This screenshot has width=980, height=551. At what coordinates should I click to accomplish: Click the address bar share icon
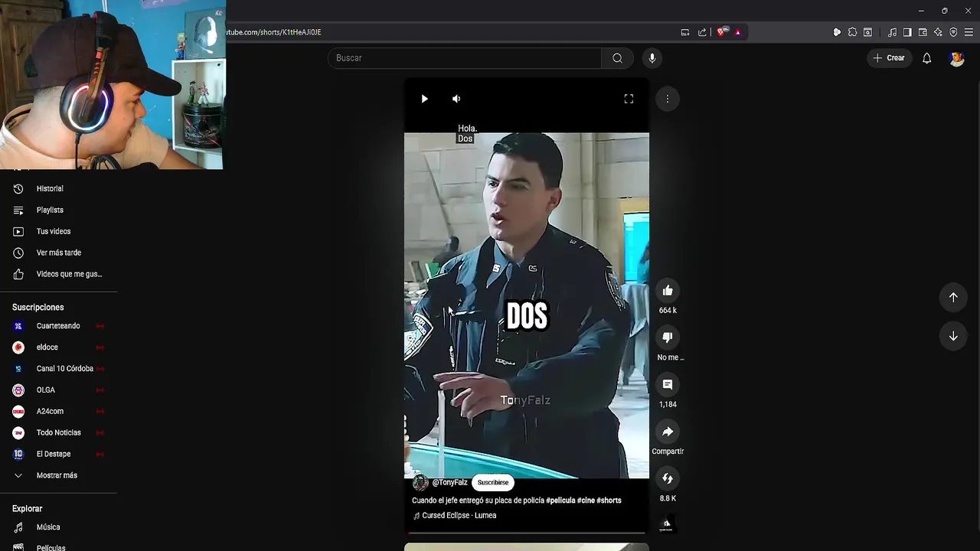[x=702, y=32]
